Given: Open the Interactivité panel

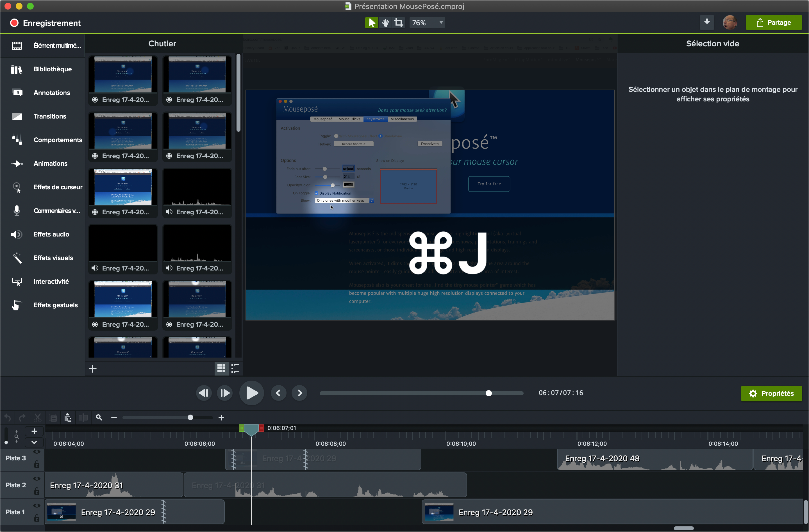Looking at the screenshot, I should [42, 281].
